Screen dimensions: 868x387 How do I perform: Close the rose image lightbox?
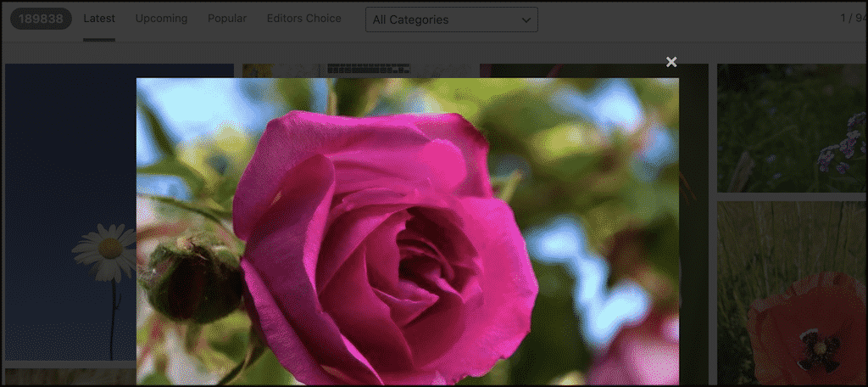[x=671, y=62]
